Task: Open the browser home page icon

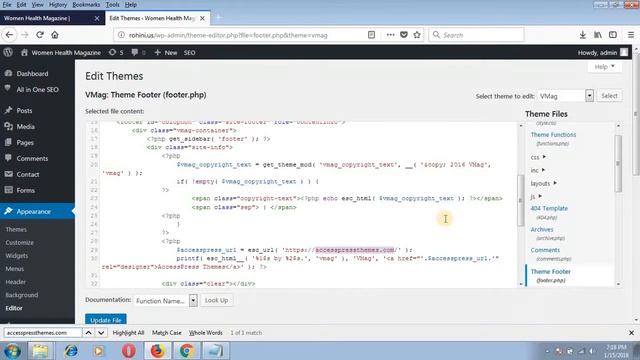Action: 55,35
